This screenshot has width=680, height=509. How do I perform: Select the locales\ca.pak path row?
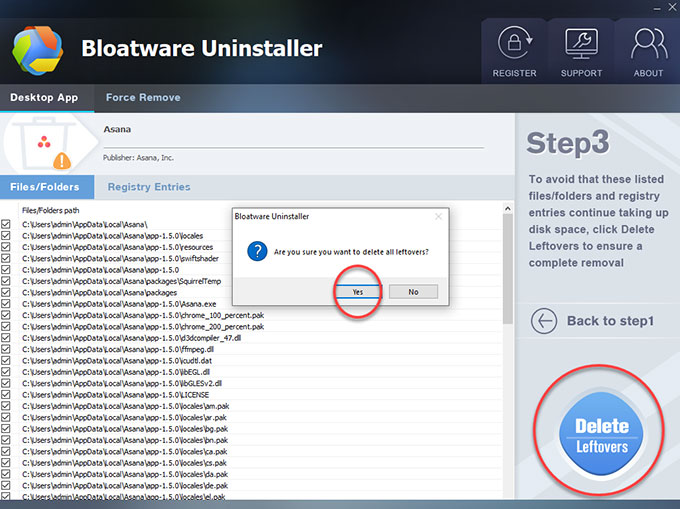pyautogui.click(x=124, y=451)
